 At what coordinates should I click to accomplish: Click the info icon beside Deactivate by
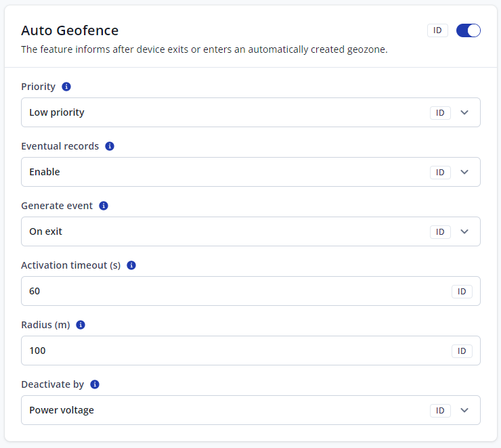(95, 384)
